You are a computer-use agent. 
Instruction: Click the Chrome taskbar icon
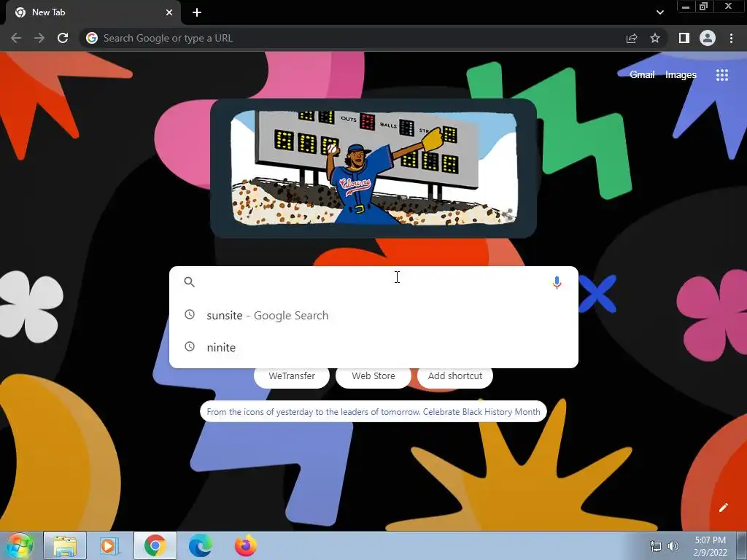[x=155, y=545]
